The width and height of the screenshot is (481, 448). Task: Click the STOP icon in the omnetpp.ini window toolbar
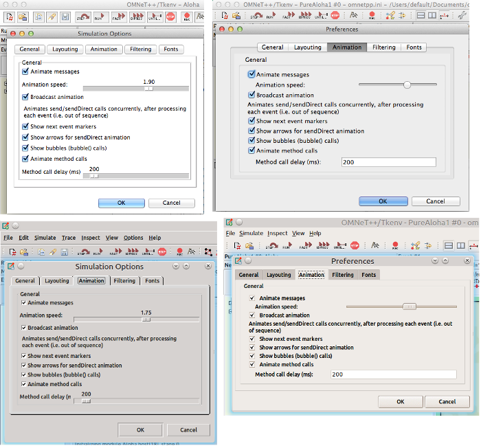[x=335, y=15]
